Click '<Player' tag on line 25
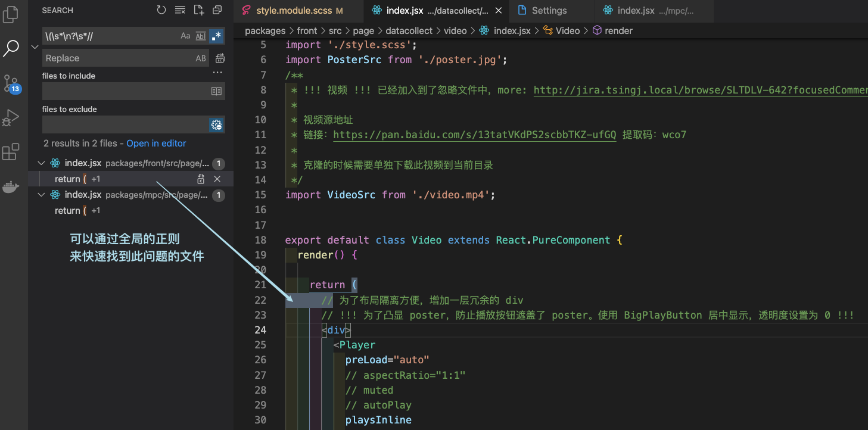 click(x=354, y=345)
